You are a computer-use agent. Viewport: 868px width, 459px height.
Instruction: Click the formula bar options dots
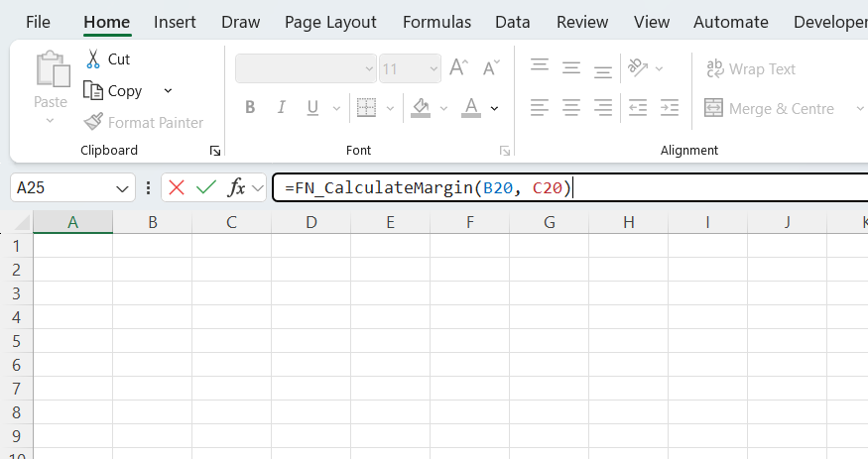(148, 187)
